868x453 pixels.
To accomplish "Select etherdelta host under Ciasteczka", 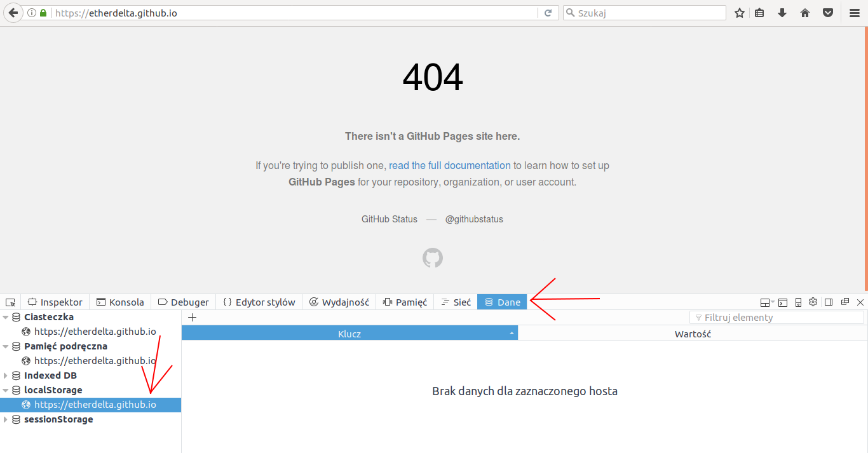I will [x=90, y=332].
